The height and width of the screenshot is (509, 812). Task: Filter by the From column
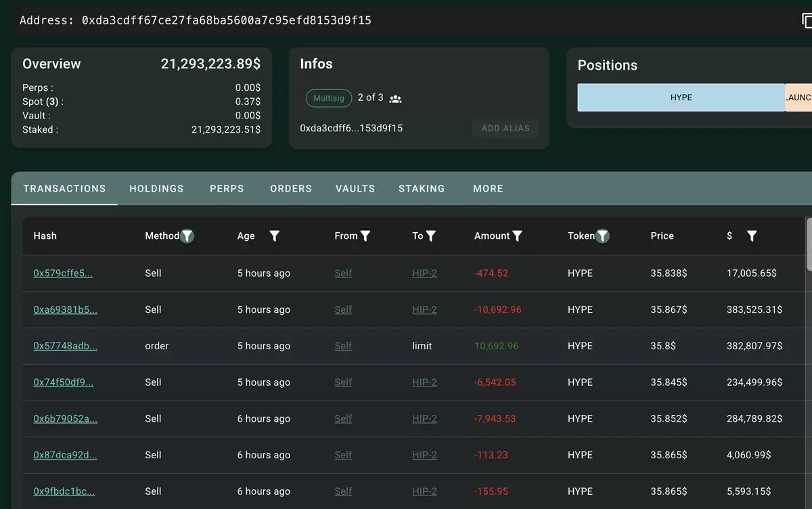point(365,236)
